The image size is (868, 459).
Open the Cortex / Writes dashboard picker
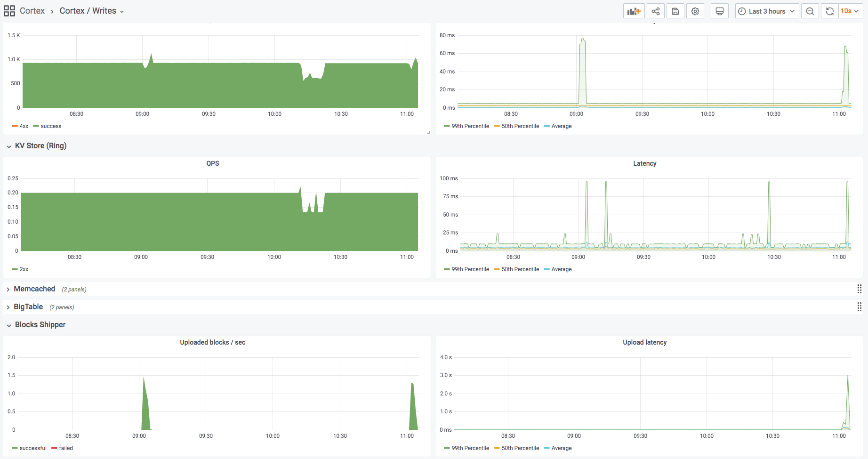click(x=92, y=11)
